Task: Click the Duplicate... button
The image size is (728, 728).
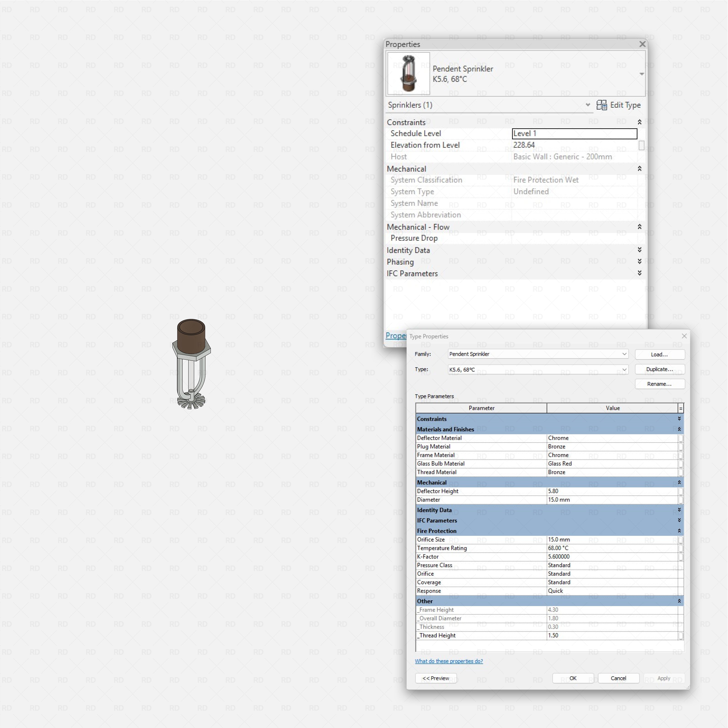Action: (660, 369)
